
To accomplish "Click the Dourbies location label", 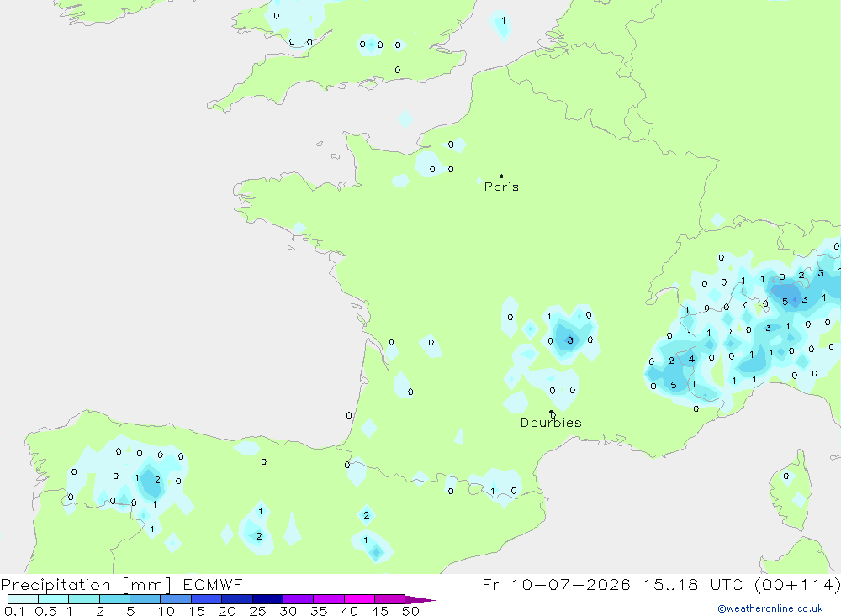I will [551, 423].
